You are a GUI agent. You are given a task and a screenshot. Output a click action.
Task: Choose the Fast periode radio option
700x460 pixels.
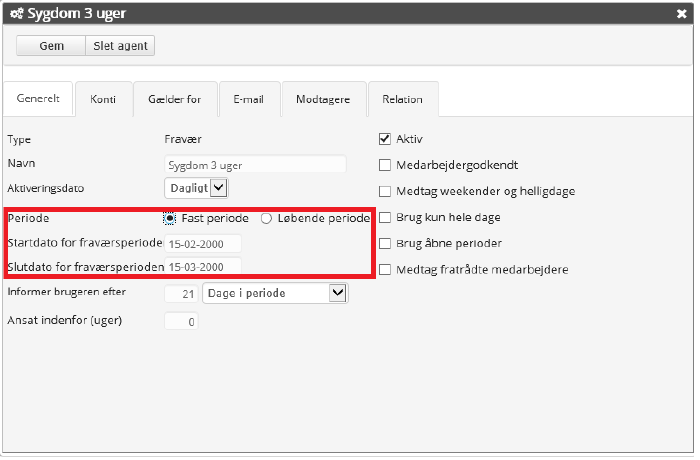[170, 218]
